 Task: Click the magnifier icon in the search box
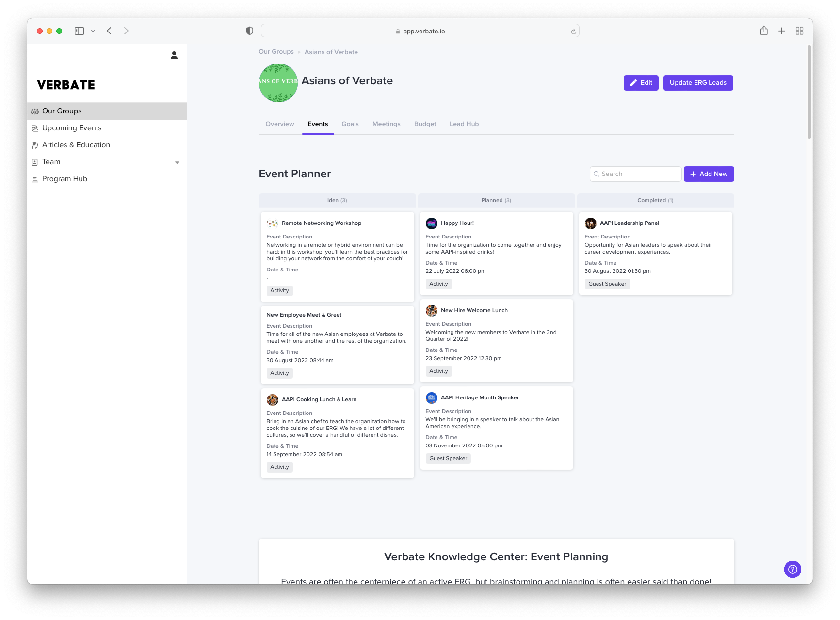tap(597, 174)
